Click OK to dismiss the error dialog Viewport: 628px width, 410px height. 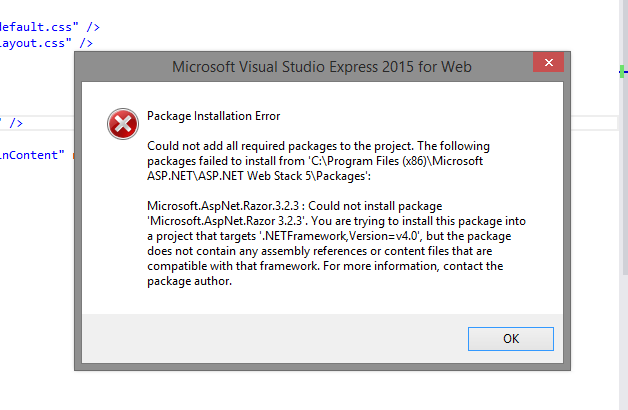(511, 339)
